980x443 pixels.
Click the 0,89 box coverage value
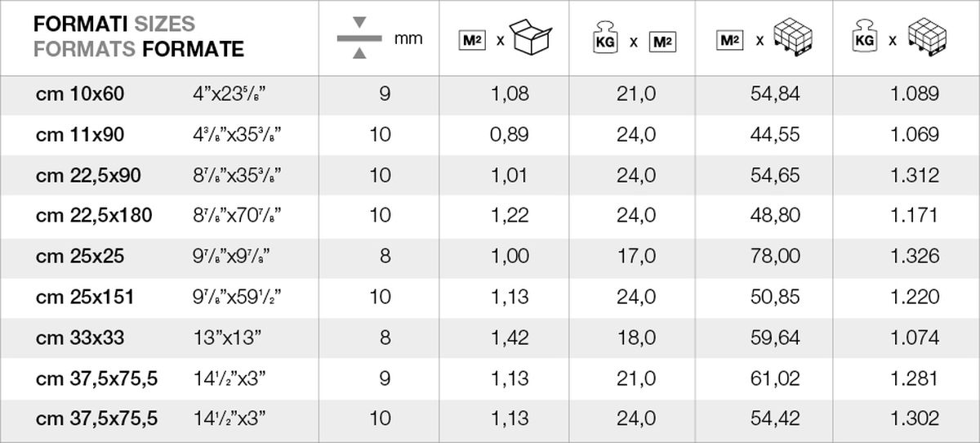coord(510,135)
